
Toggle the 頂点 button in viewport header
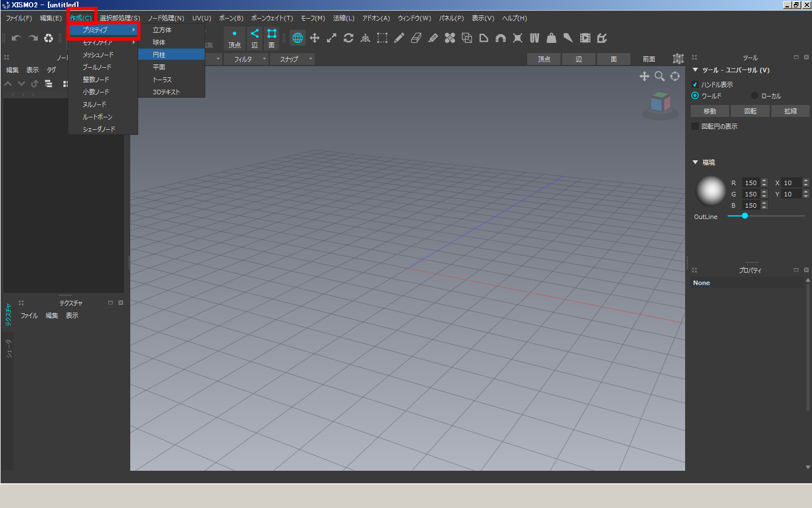tap(544, 59)
